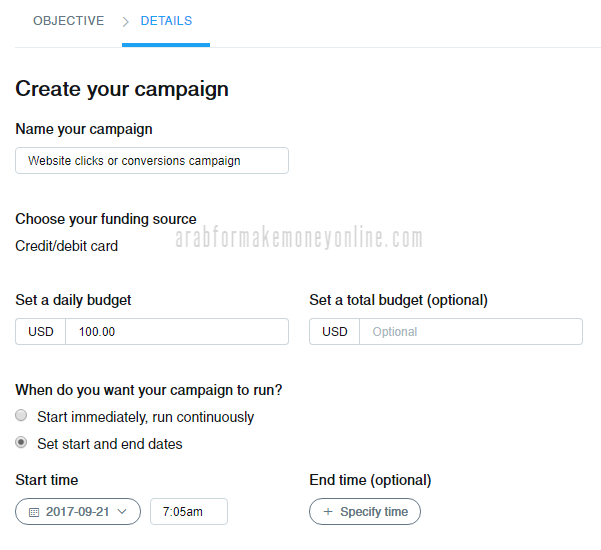Open the DETAILS tab
Screen dimensions: 601x550
coord(166,21)
